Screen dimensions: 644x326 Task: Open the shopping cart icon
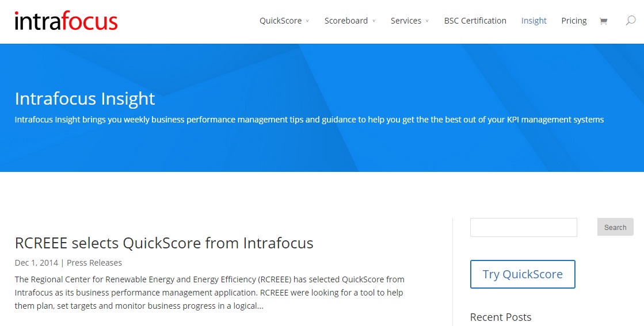click(603, 21)
